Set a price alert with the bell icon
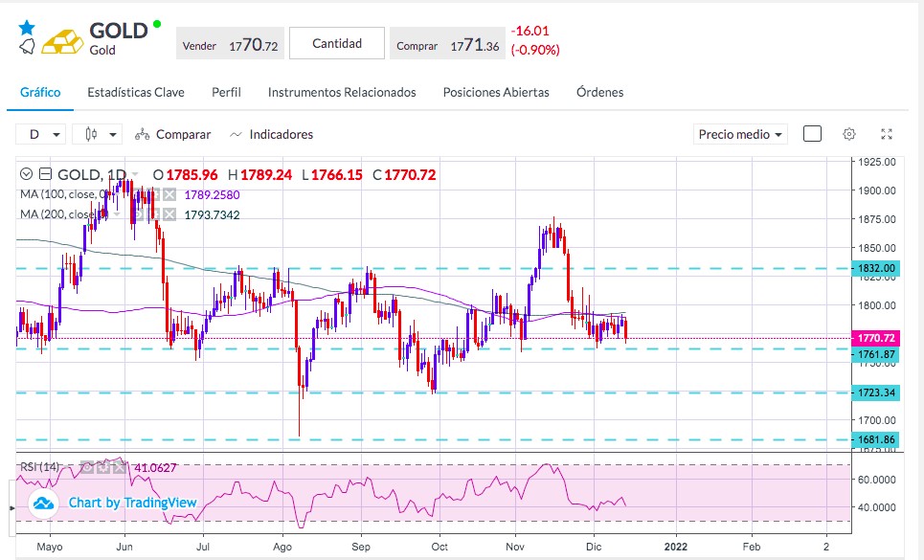The height and width of the screenshot is (560, 924). [x=27, y=47]
